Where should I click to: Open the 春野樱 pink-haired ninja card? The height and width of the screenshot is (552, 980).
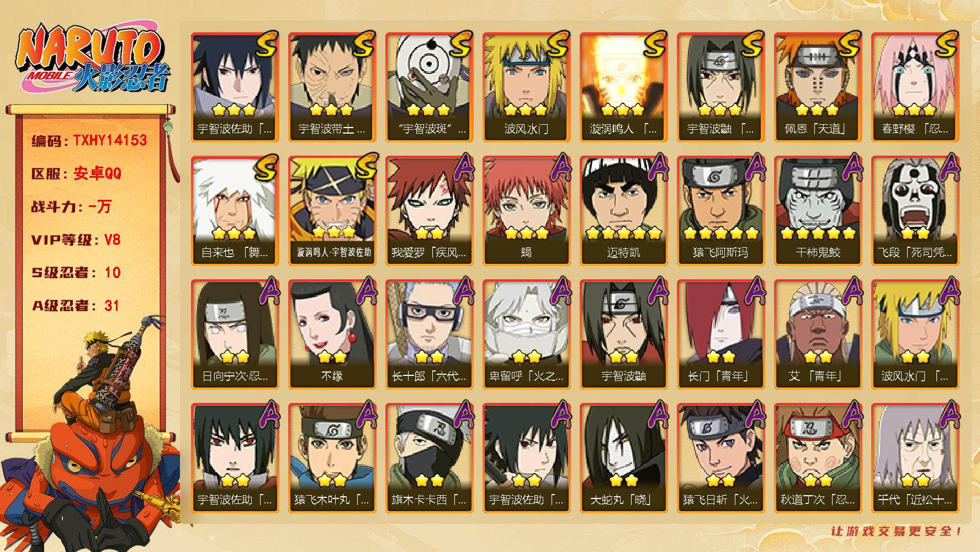(x=915, y=87)
